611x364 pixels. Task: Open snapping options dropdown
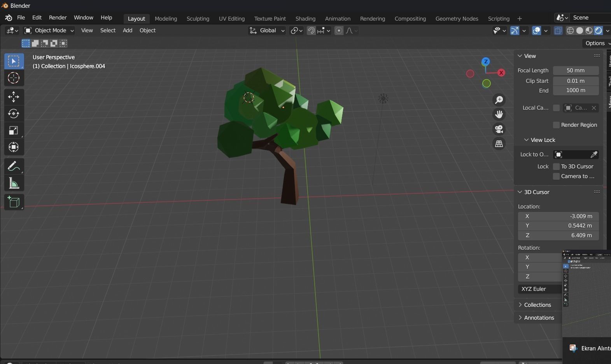(x=324, y=30)
